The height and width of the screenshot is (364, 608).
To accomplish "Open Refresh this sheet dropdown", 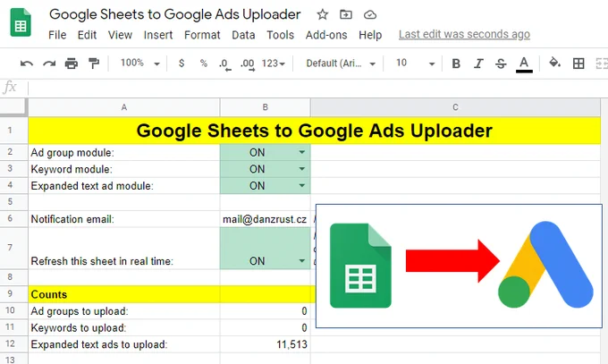I will pyautogui.click(x=301, y=261).
